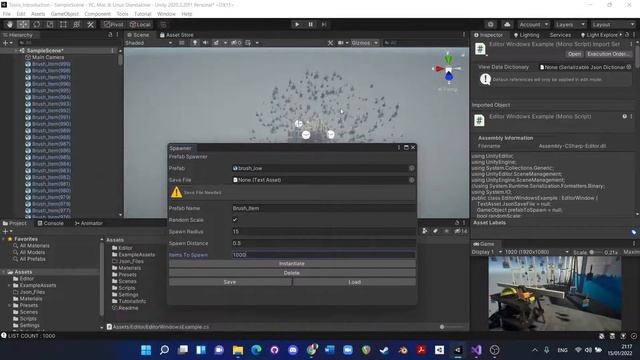Click Open button in Inspector

tap(574, 54)
